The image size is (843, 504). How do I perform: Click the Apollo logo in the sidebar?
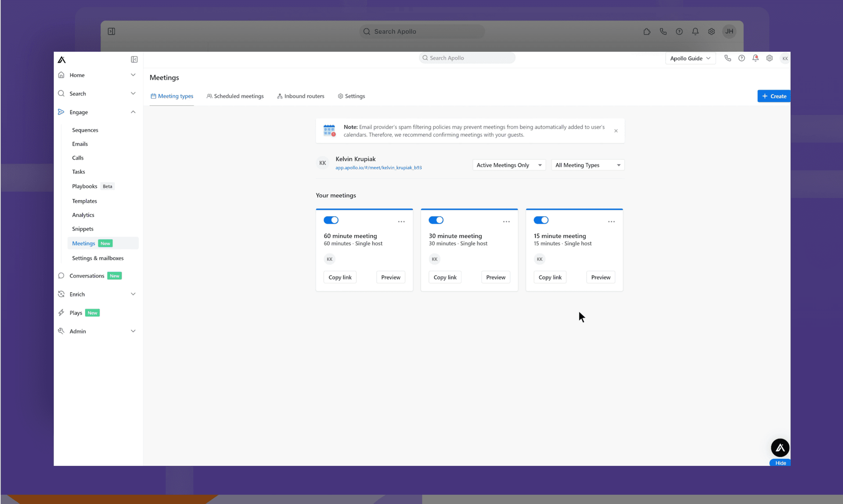click(x=61, y=60)
